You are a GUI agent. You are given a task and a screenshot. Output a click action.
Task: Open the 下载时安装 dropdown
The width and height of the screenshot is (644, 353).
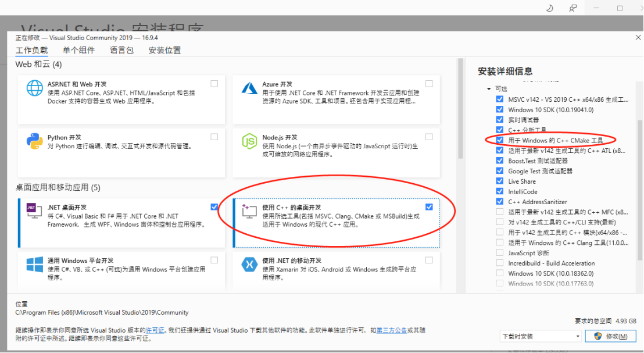pyautogui.click(x=541, y=336)
